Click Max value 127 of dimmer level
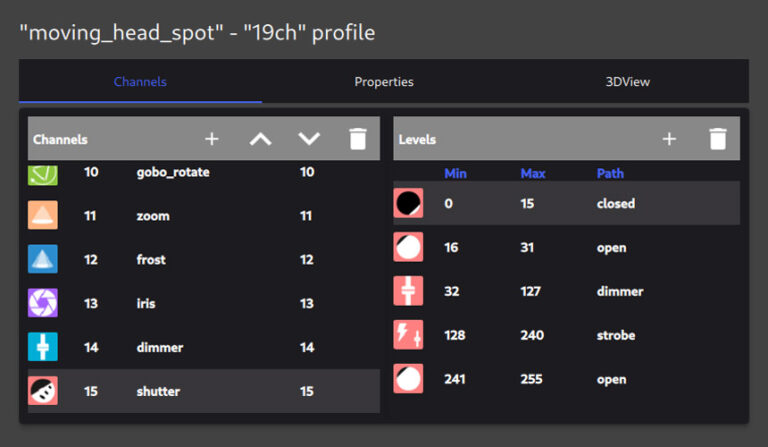 point(530,291)
